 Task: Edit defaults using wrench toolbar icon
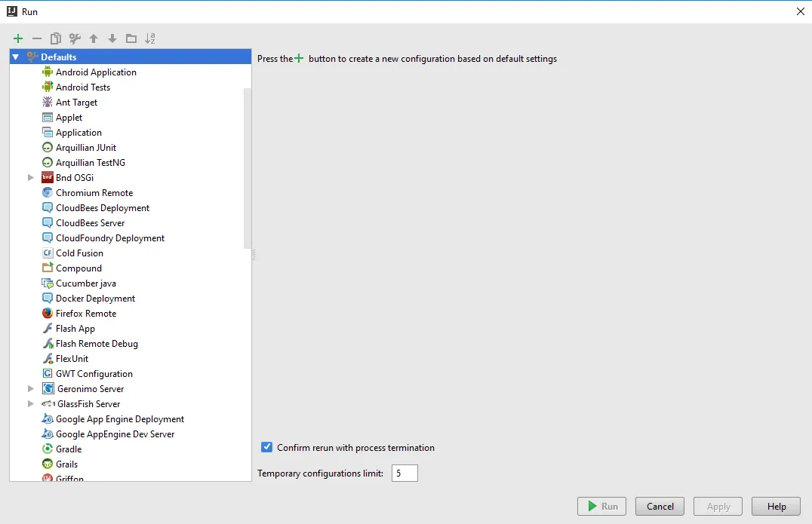tap(75, 38)
